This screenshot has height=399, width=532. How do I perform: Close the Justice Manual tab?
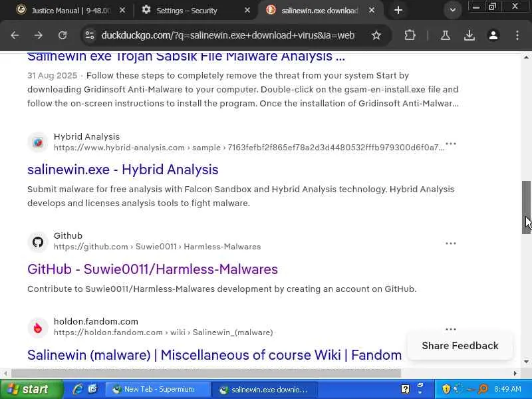pyautogui.click(x=122, y=11)
